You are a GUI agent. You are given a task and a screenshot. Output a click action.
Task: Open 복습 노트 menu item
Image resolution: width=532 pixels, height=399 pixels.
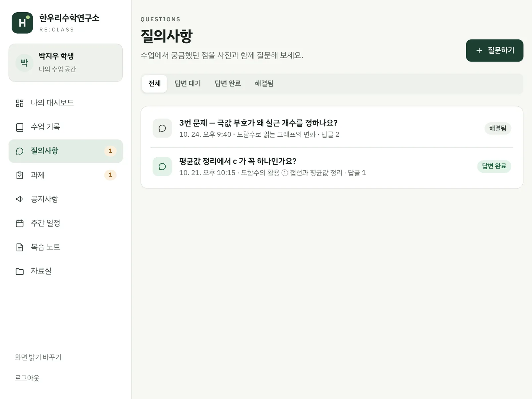point(66,247)
